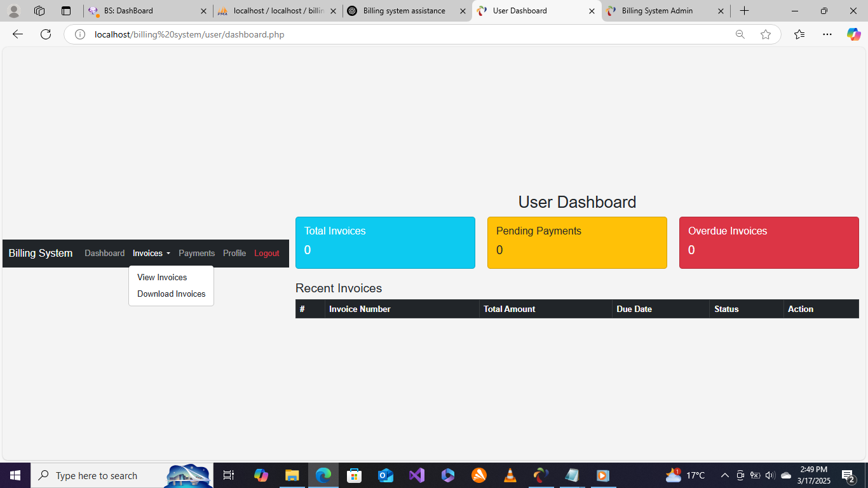Open the zoom magnifier in address bar
Viewport: 868px width, 488px height.
740,34
